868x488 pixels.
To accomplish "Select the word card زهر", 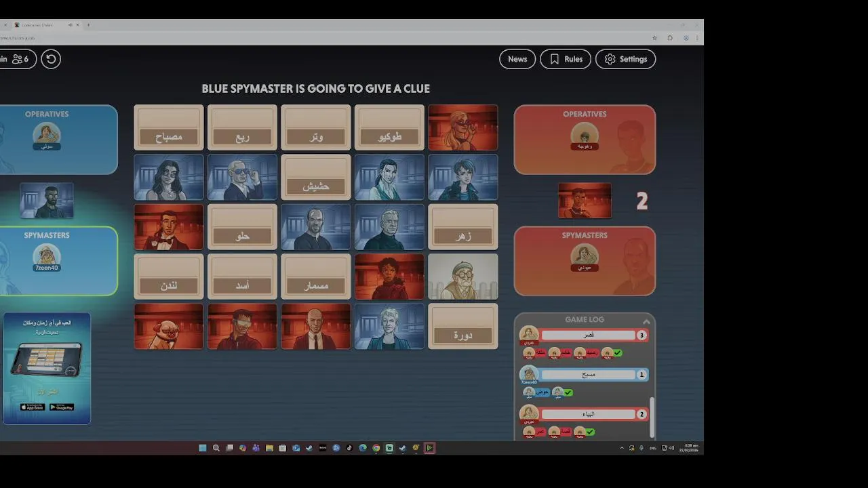I will pos(463,227).
